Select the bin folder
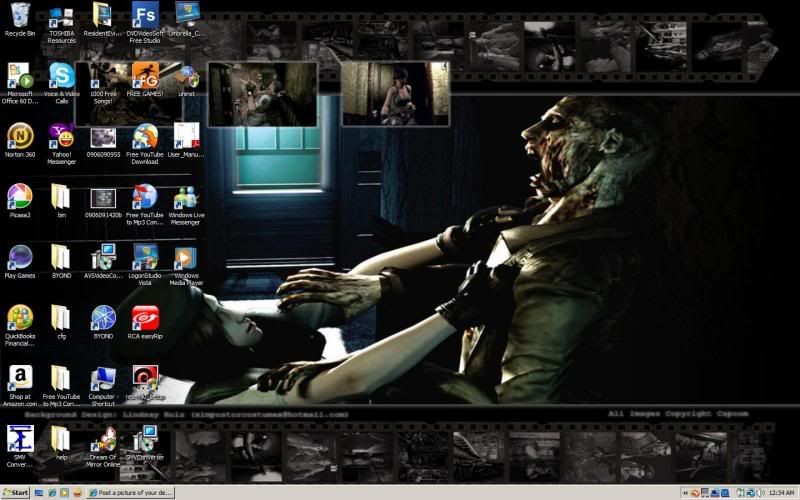Screen dimensions: 800x500 (x=61, y=201)
